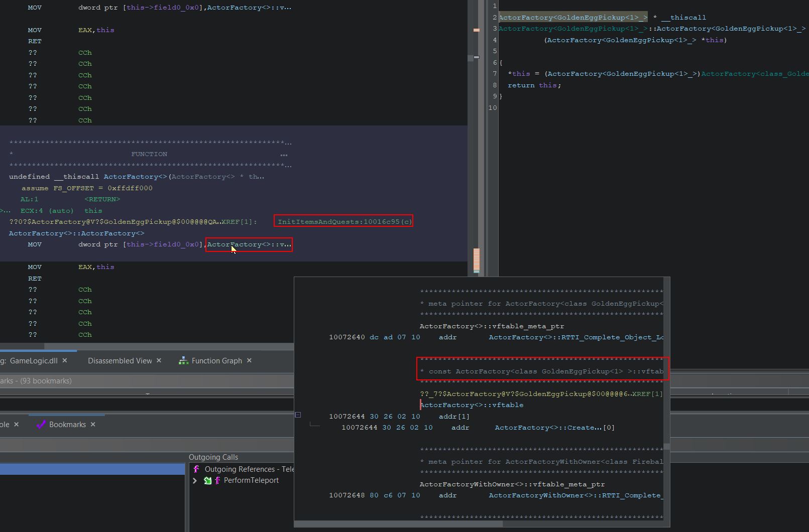Close the Bookmarks tab

pyautogui.click(x=93, y=425)
